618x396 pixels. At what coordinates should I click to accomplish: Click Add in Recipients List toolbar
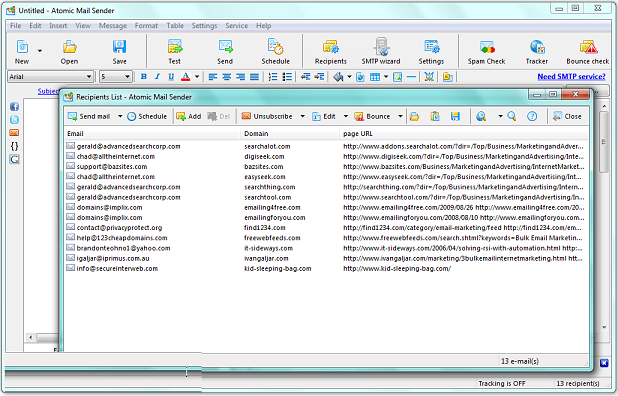tap(189, 116)
